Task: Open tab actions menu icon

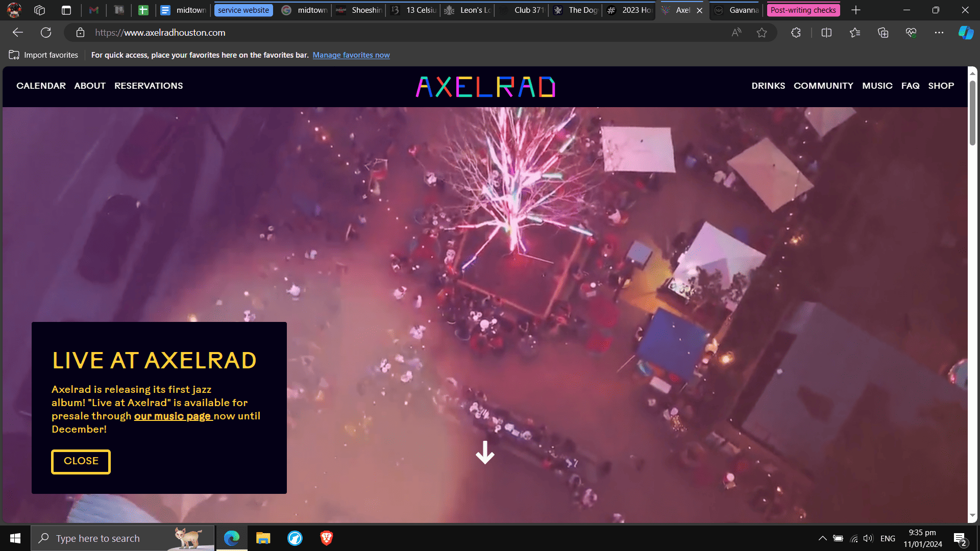Action: click(x=66, y=10)
